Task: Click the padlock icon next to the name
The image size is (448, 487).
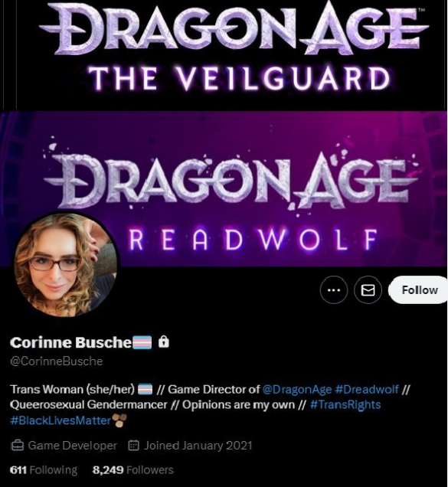Action: (164, 342)
